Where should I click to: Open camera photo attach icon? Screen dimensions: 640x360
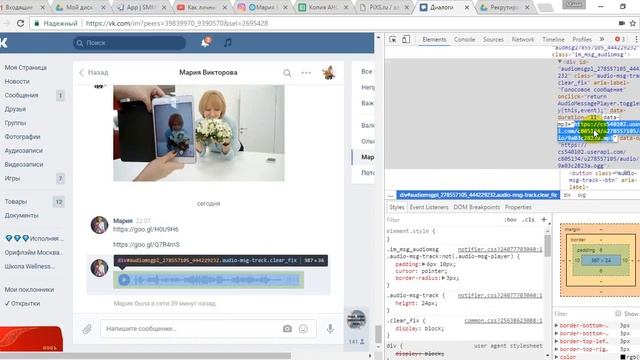point(287,329)
